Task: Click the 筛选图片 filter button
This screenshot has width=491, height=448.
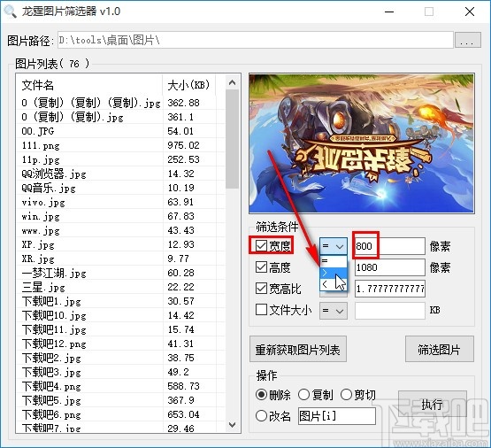Action: [440, 349]
